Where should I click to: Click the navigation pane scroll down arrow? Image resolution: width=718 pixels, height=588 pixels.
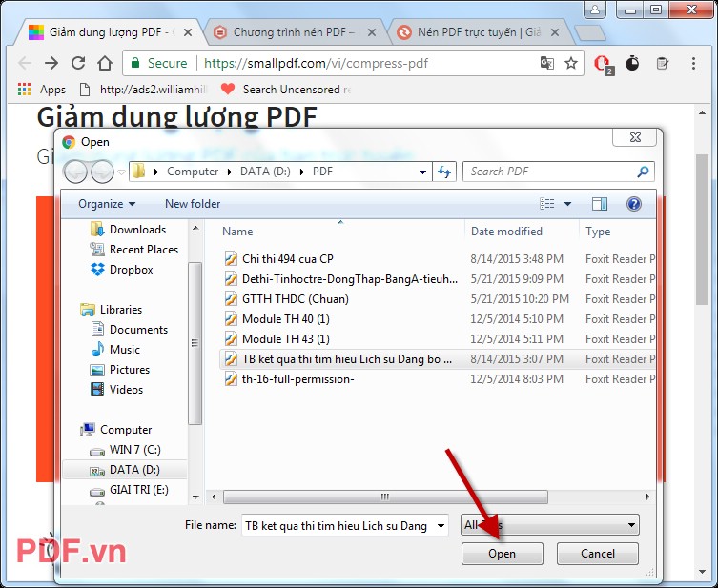tap(195, 497)
